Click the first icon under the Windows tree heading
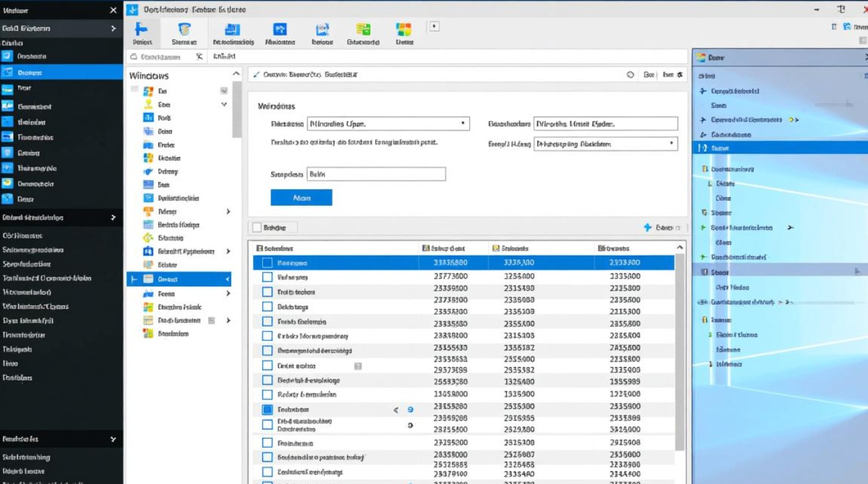This screenshot has width=868, height=484. pyautogui.click(x=148, y=91)
